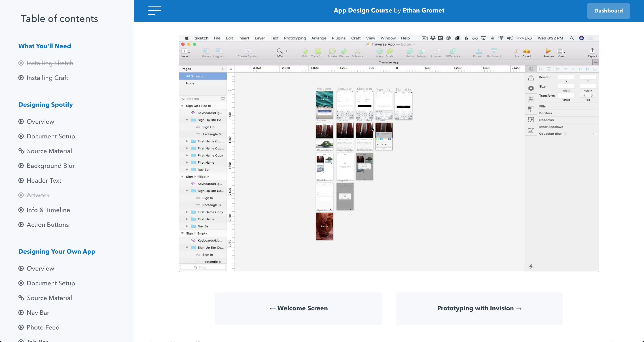
Task: Go to Prototyping with Invision lesson
Action: [479, 308]
